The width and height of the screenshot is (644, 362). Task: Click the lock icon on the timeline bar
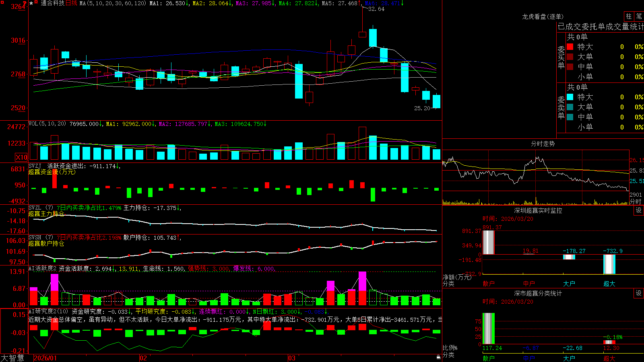pos(438,357)
